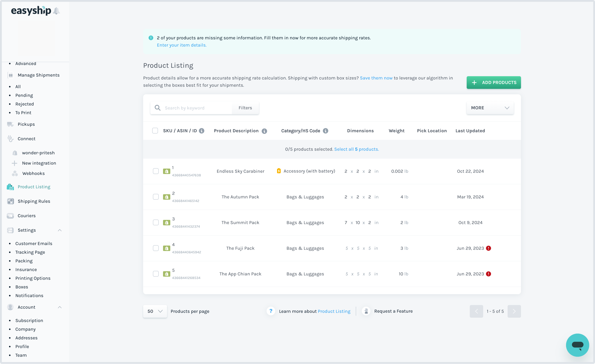Click the plus icon for New integration
The image size is (595, 364).
[x=14, y=163]
